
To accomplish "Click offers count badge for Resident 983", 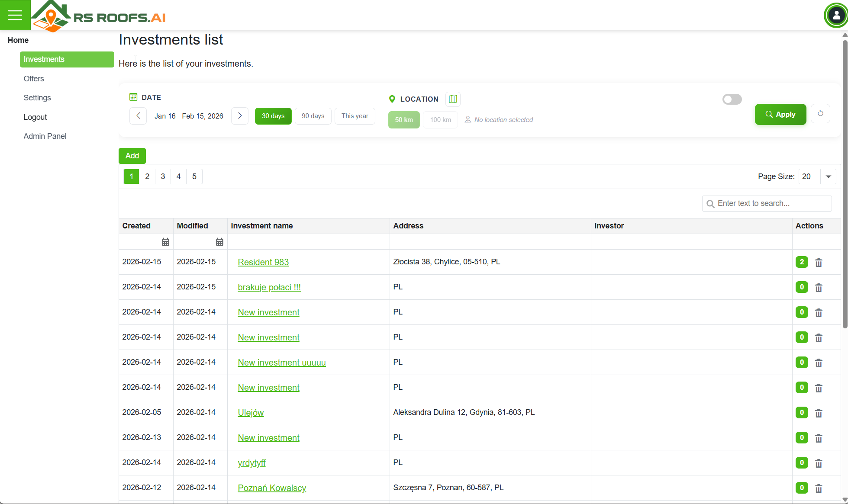I will [802, 262].
